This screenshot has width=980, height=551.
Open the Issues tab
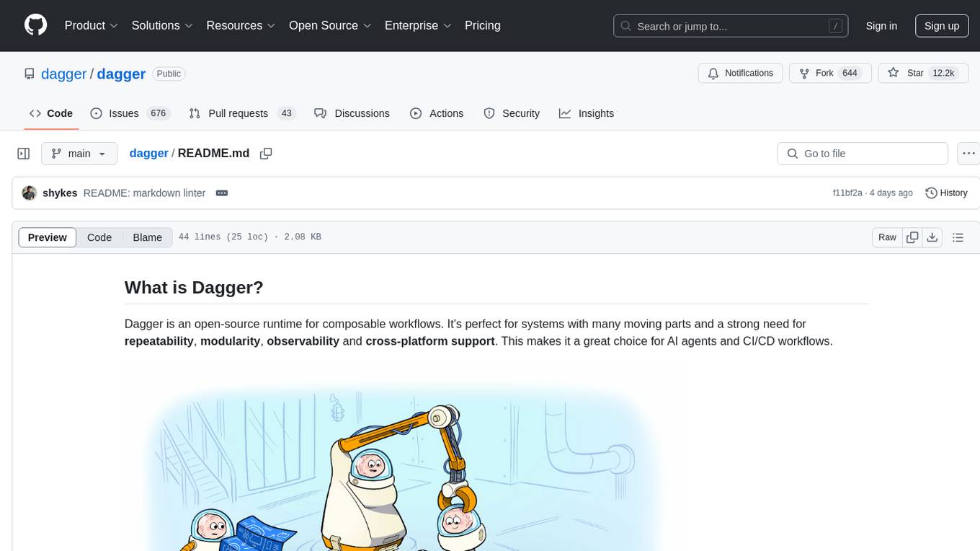coord(130,113)
